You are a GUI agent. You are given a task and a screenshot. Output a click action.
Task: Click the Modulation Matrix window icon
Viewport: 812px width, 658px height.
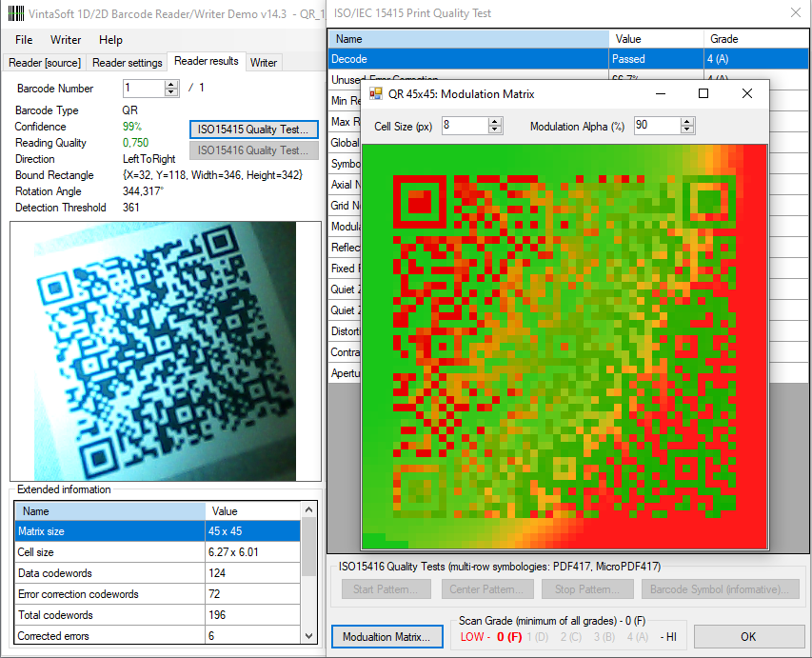376,94
